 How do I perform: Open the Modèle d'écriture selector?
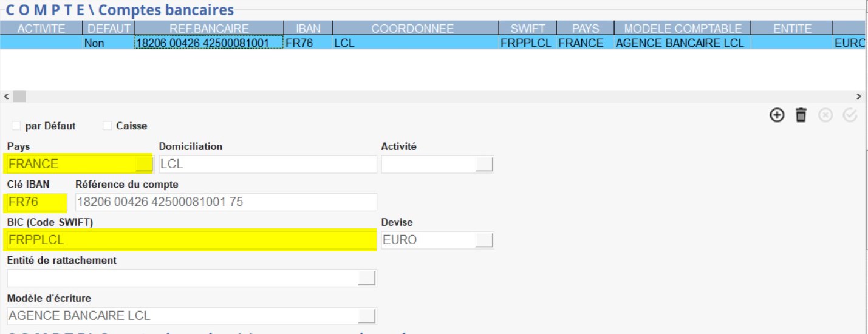(367, 316)
